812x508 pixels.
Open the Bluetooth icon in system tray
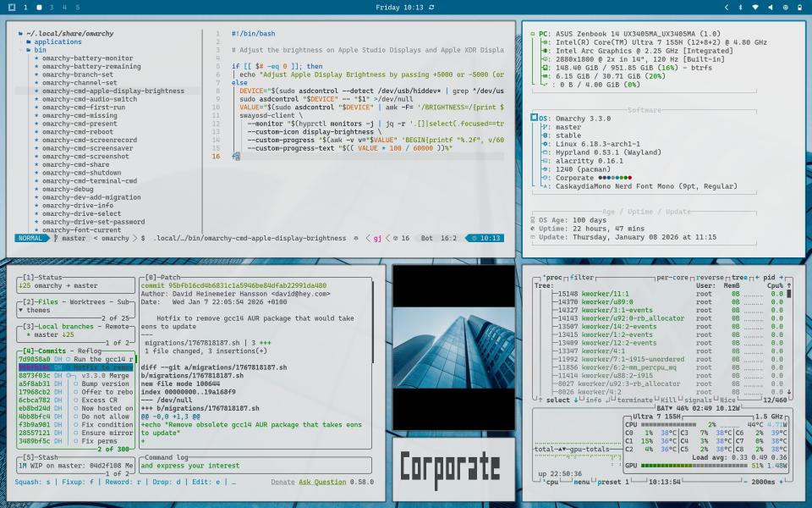click(739, 7)
